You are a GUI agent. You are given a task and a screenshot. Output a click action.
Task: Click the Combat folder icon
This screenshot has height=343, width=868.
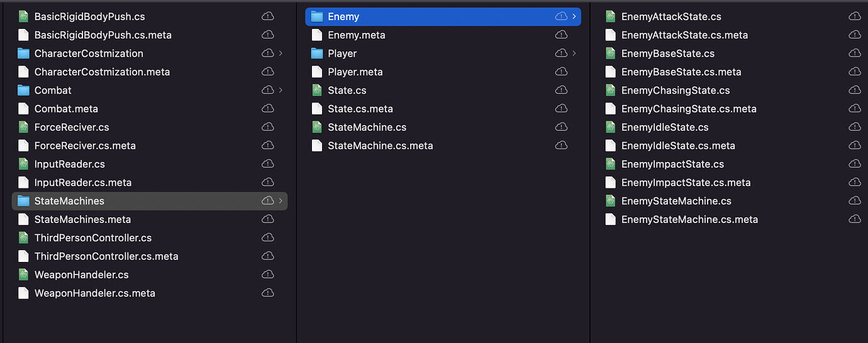[23, 90]
